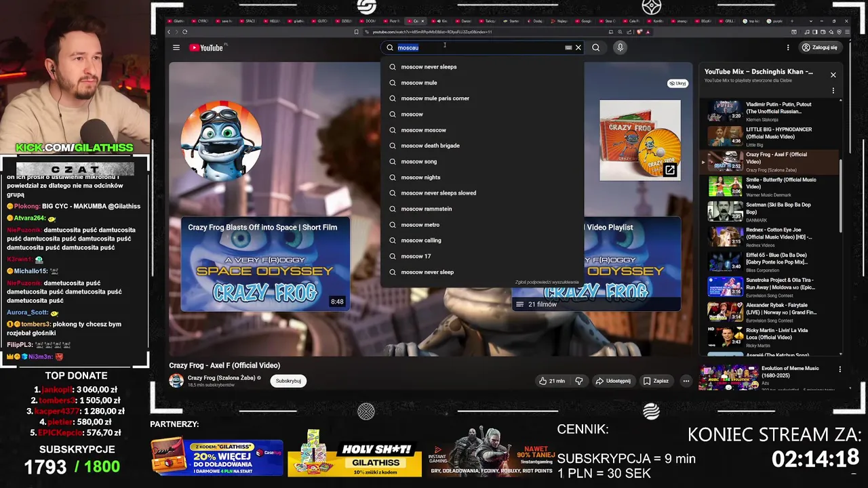Start voice search with the microphone
Viewport: 868px width, 488px height.
click(x=620, y=47)
